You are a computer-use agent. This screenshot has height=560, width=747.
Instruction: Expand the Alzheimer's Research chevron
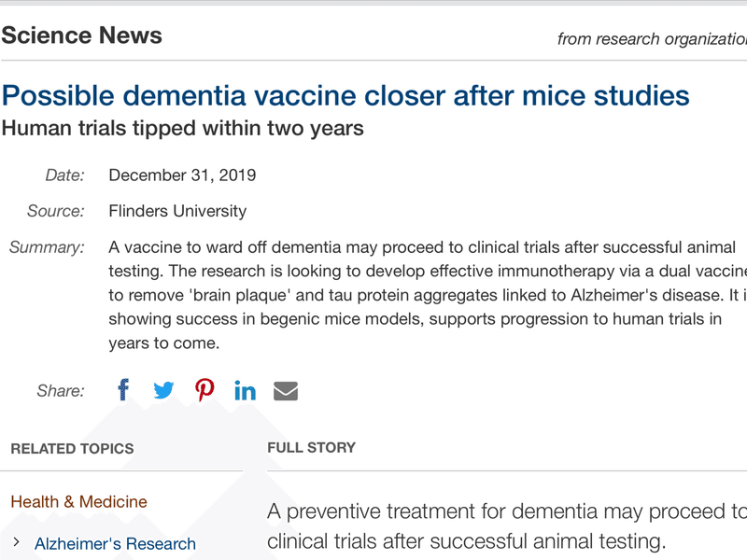[16, 542]
